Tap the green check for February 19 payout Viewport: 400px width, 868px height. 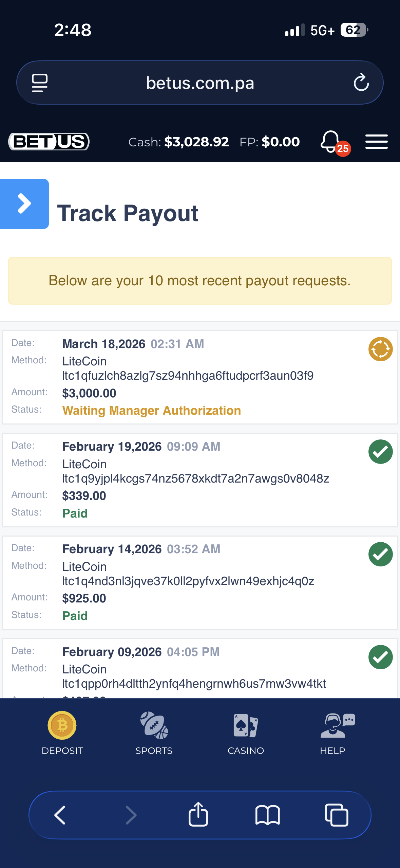tap(380, 452)
